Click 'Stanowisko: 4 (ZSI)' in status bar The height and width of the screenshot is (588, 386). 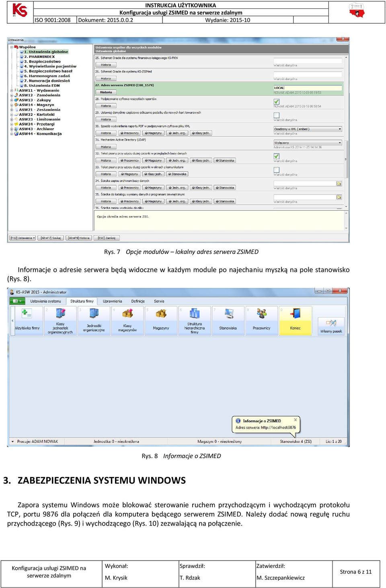296,442
